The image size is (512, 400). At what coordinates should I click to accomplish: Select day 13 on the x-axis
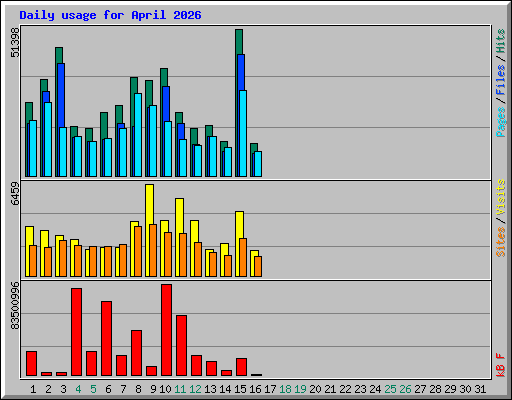210,389
